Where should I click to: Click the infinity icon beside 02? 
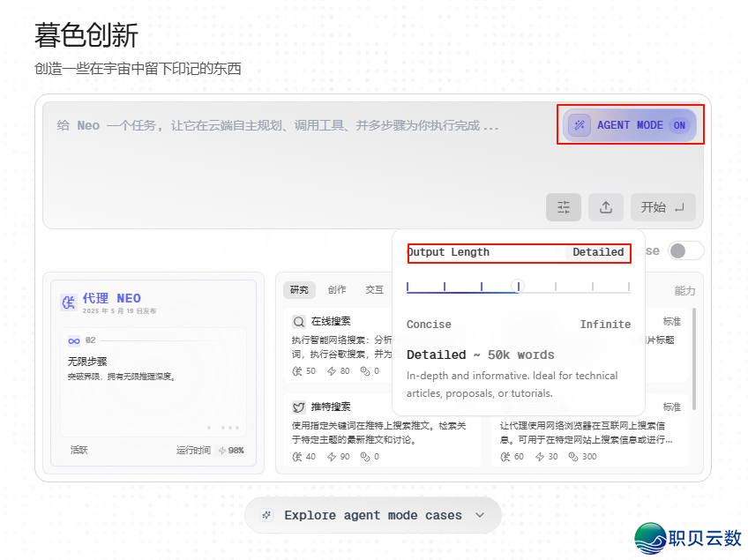[74, 340]
